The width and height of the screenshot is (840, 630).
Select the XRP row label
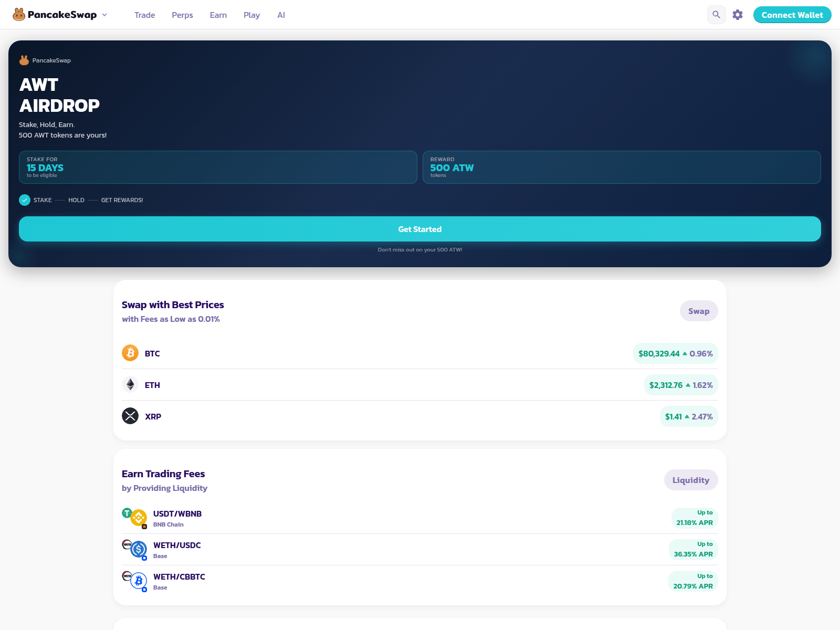153,416
